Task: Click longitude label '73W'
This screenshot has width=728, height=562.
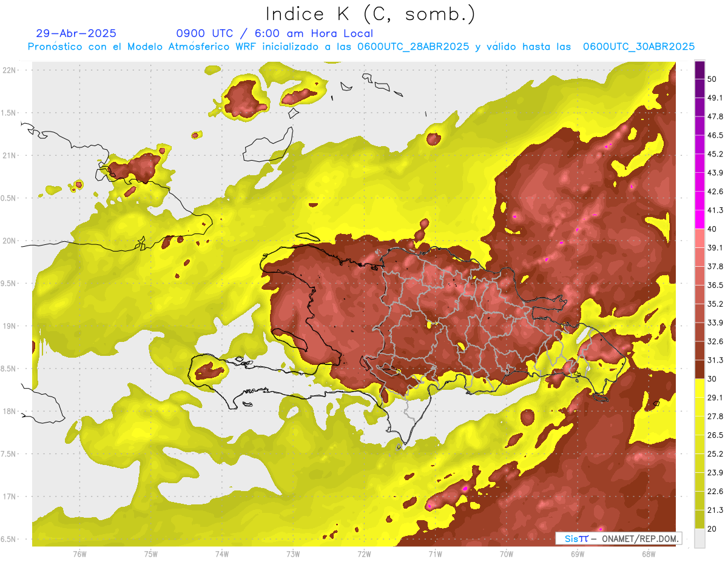Action: tap(293, 554)
